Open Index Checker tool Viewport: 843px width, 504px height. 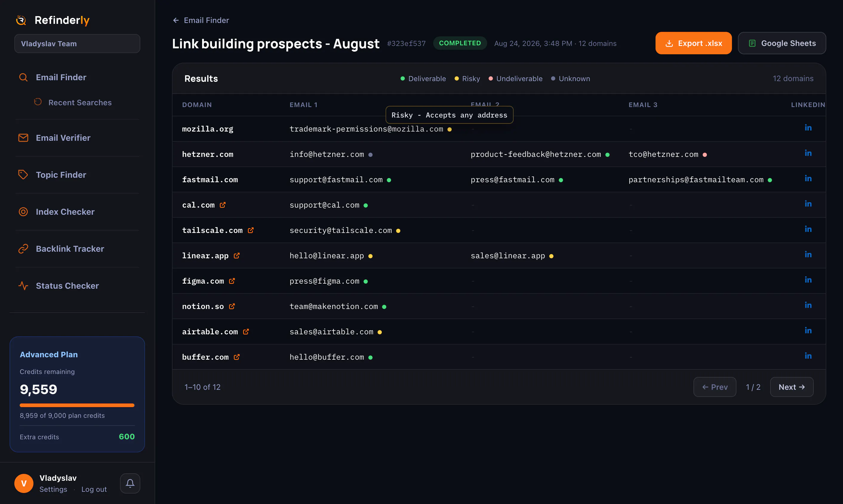click(x=65, y=212)
